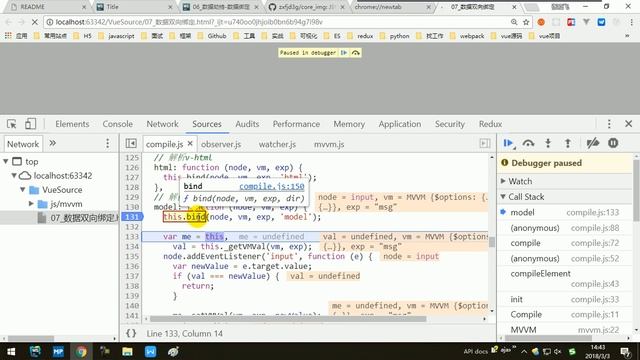Select init call stack frame
This screenshot has width=640, height=360.
click(x=564, y=299)
